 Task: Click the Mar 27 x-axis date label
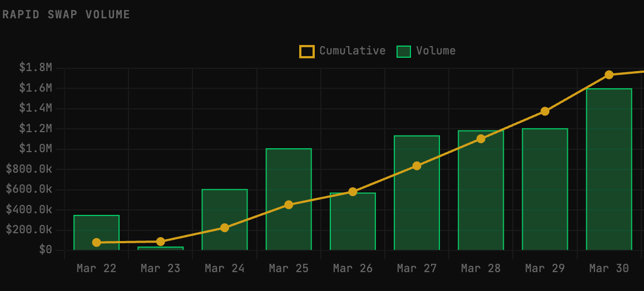click(x=417, y=268)
